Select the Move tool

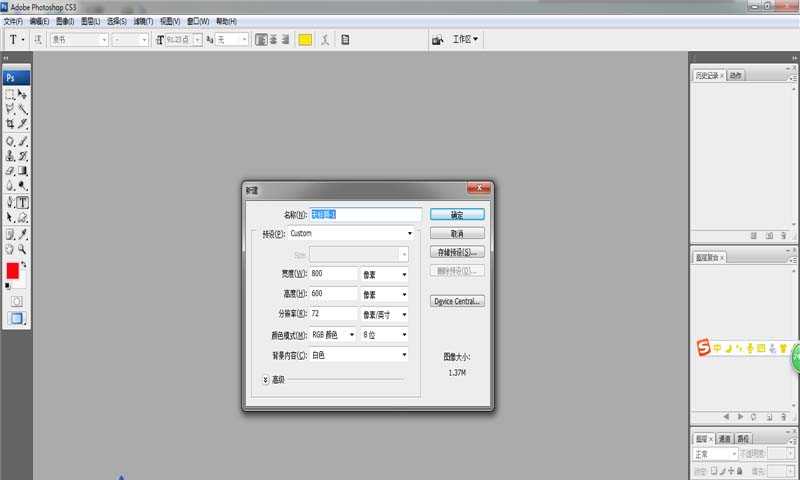click(x=22, y=94)
